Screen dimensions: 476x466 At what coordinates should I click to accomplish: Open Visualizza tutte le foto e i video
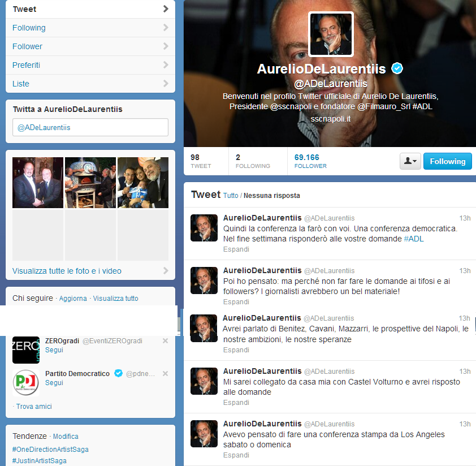(x=67, y=271)
